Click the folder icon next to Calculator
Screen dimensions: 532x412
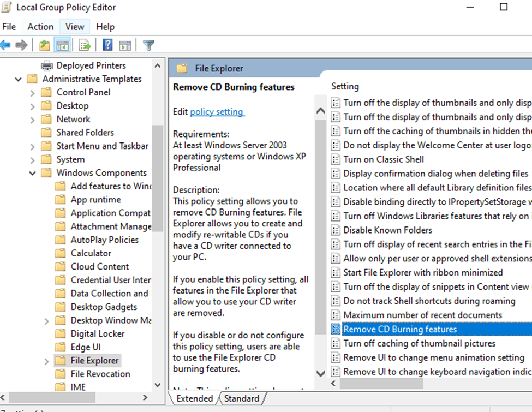61,253
